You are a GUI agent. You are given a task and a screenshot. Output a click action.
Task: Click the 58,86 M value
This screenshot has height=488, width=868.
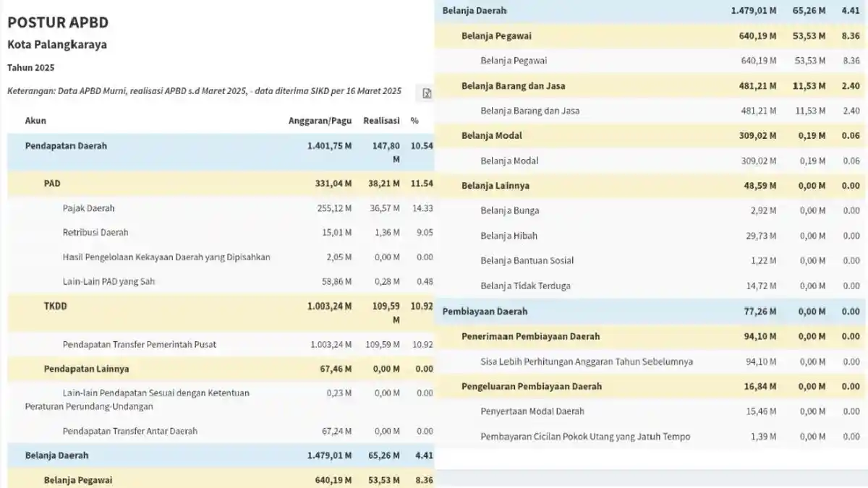[336, 281]
